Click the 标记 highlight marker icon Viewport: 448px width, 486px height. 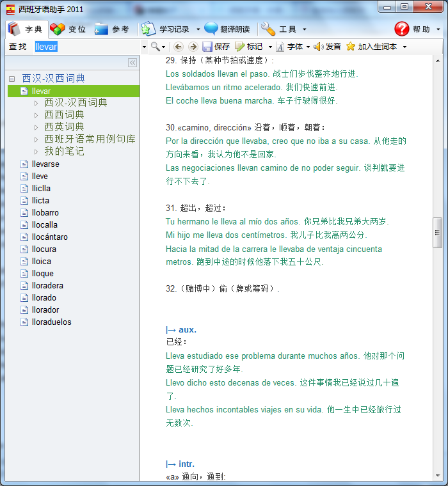coord(239,47)
